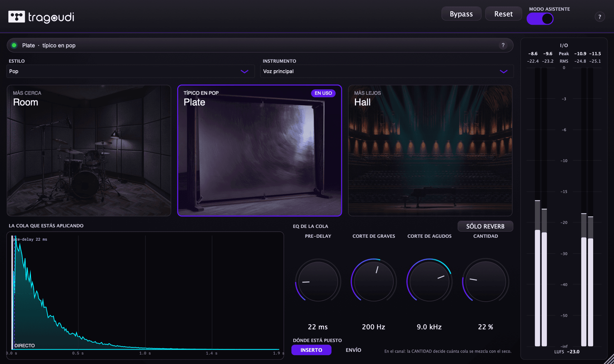Enable Sólo Reverb monitoring

click(x=485, y=226)
